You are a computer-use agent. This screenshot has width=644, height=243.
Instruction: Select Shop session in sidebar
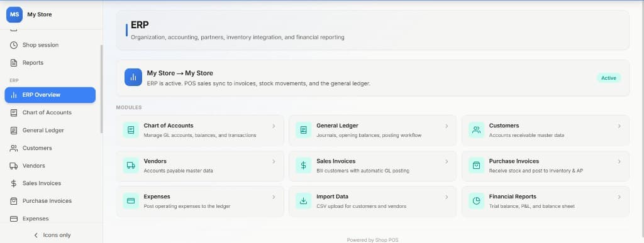click(50, 45)
